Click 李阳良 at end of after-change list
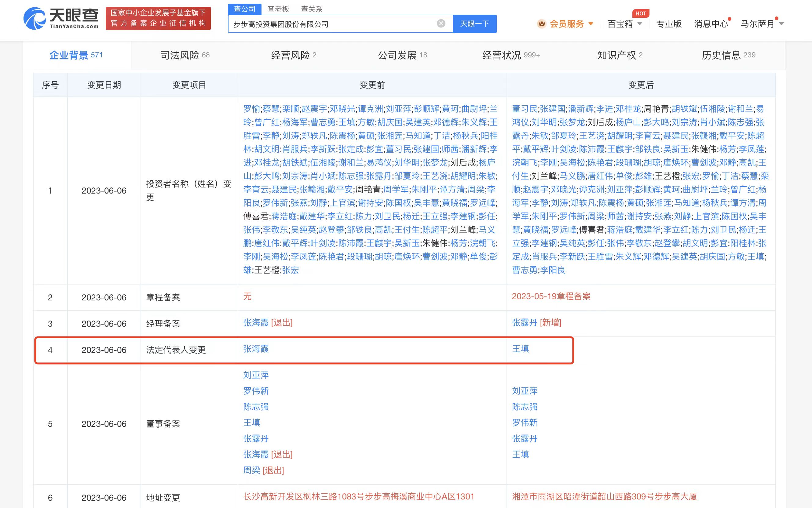 553,270
